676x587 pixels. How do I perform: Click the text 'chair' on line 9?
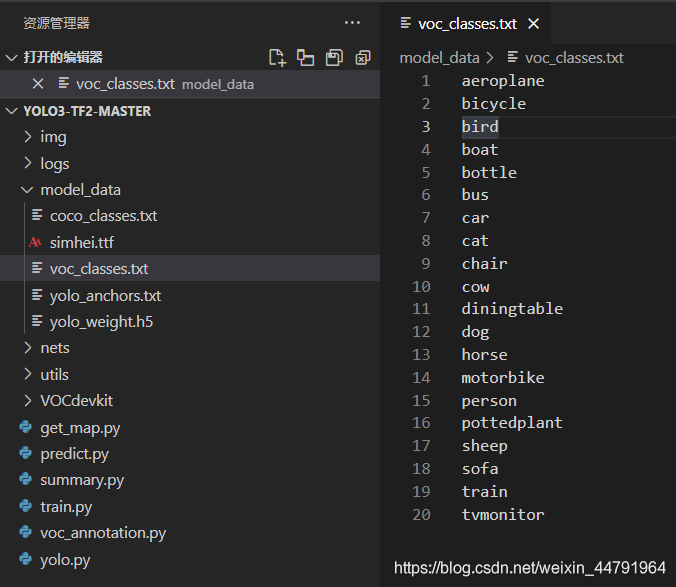485,264
